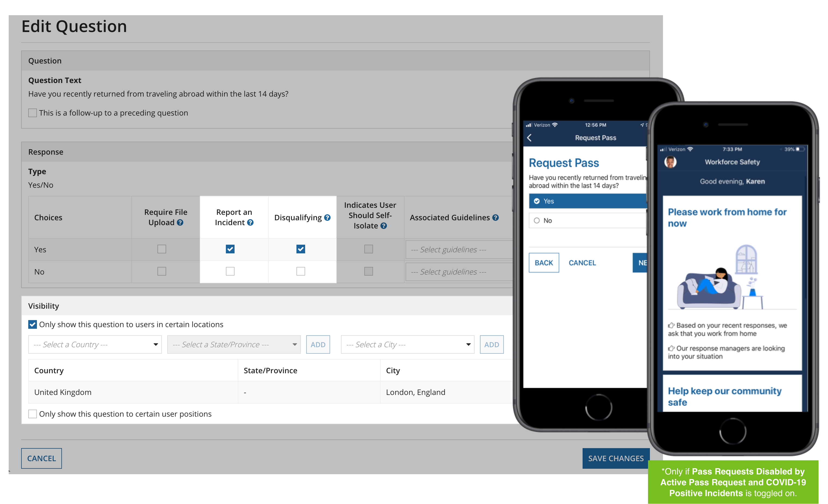Toggle the 'Disqualifying' checkbox for Yes

tap(301, 249)
